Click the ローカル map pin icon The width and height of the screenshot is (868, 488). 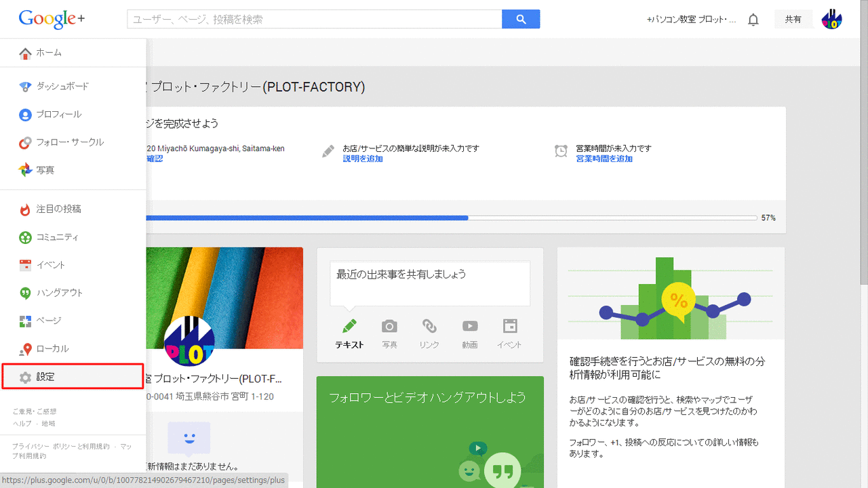25,349
